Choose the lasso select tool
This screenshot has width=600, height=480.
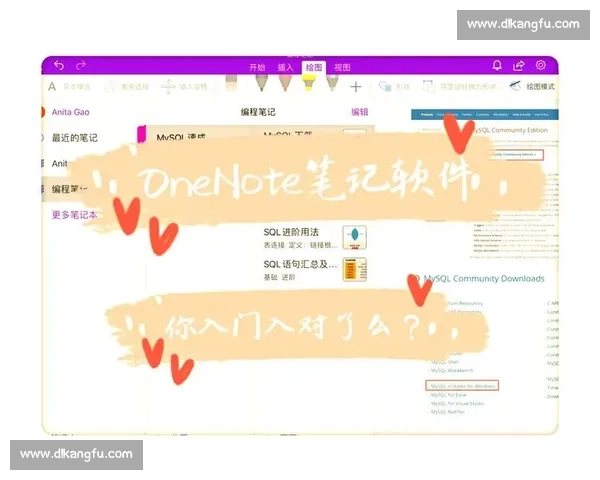[x=127, y=87]
